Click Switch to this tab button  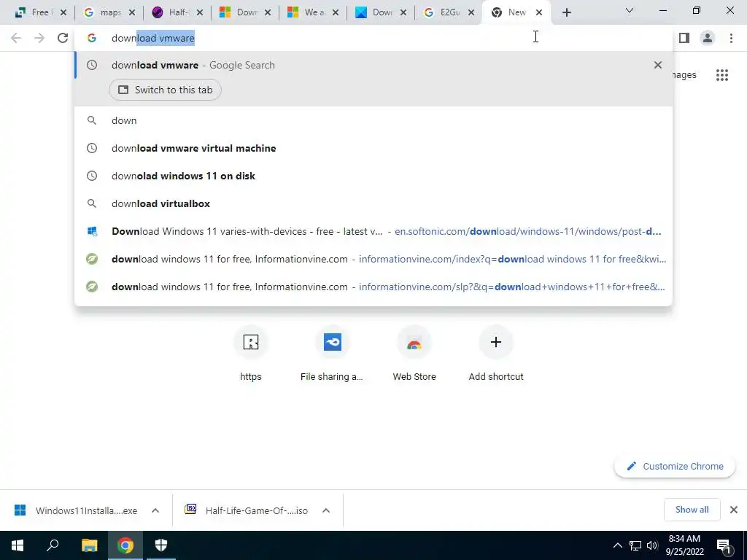pyautogui.click(x=165, y=90)
